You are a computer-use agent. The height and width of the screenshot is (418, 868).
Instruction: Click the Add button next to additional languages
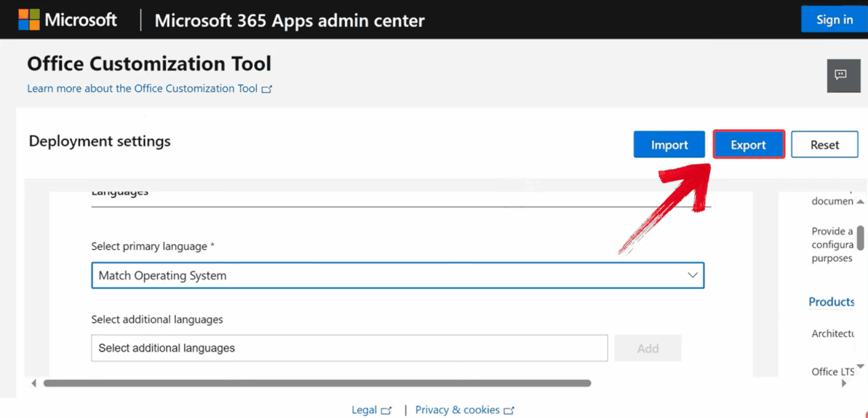coord(648,348)
